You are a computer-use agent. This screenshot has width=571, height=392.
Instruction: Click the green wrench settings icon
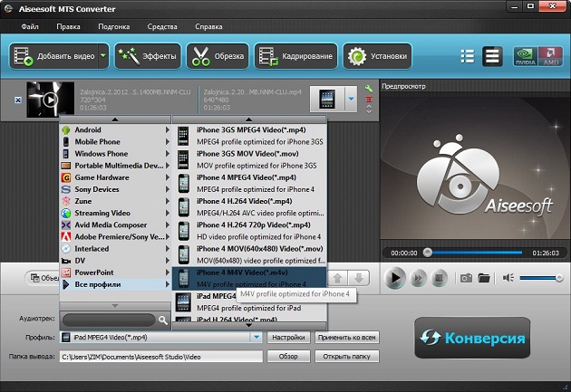point(369,89)
